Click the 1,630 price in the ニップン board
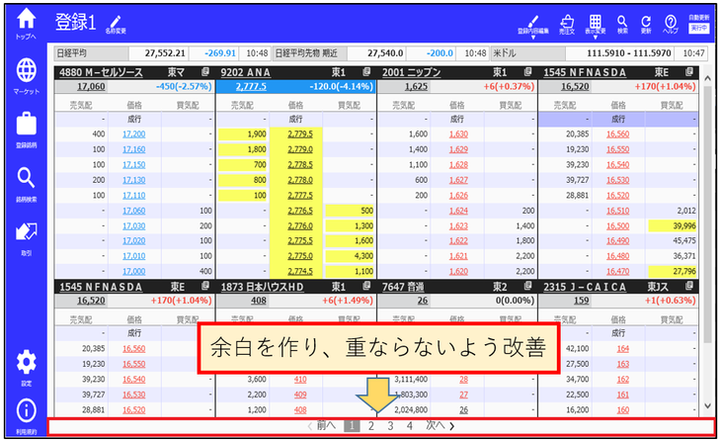The width and height of the screenshot is (721, 442). coord(458,134)
